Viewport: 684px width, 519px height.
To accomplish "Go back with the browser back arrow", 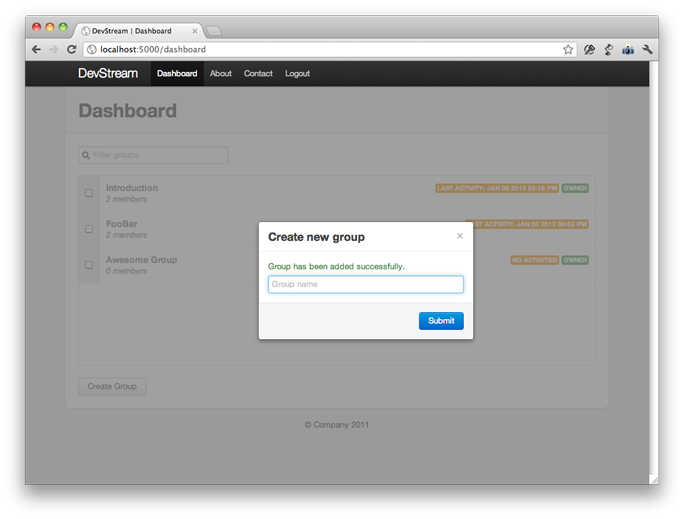I will pyautogui.click(x=37, y=50).
